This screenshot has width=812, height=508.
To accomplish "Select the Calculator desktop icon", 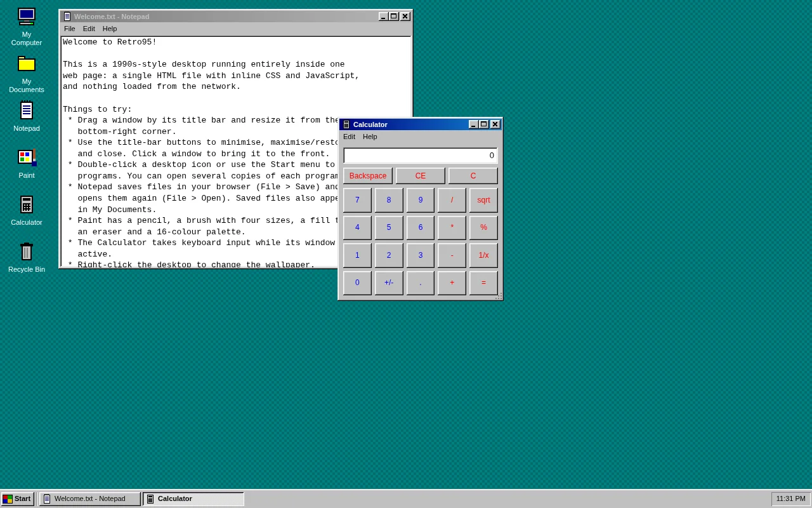I will (x=27, y=211).
